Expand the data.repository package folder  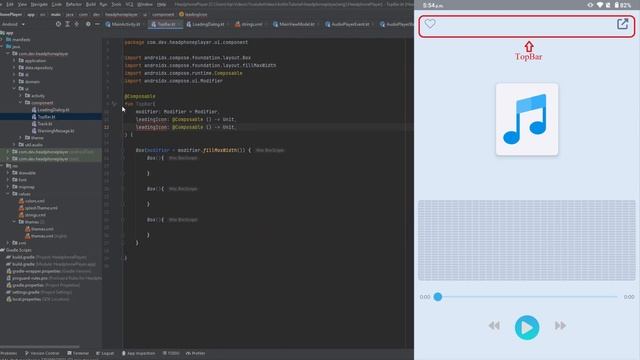14,68
